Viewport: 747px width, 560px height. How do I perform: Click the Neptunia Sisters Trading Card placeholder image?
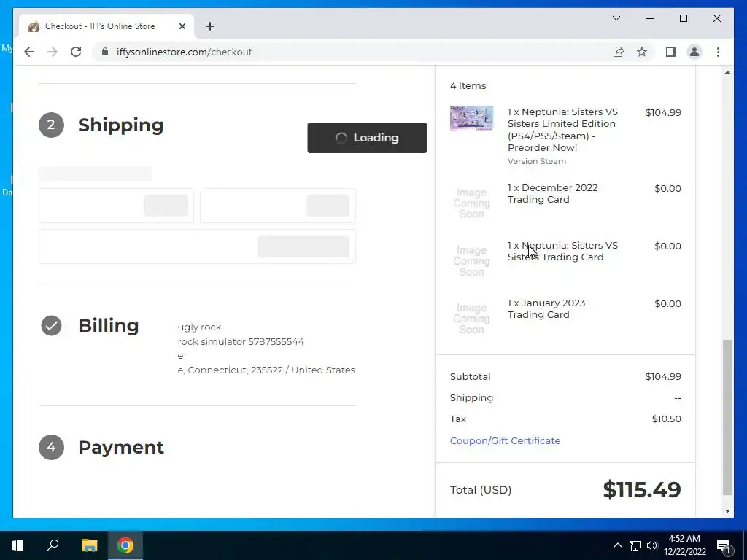pos(472,261)
